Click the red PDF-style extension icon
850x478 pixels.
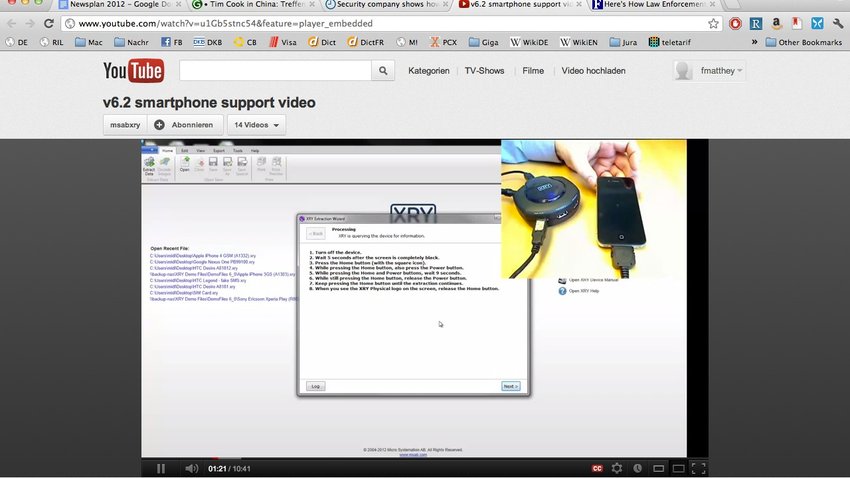point(797,23)
